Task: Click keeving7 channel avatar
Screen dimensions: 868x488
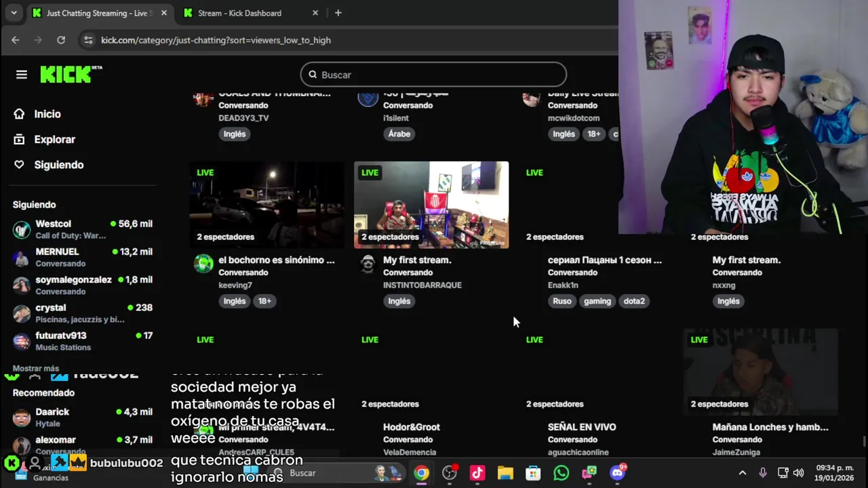Action: (x=203, y=264)
